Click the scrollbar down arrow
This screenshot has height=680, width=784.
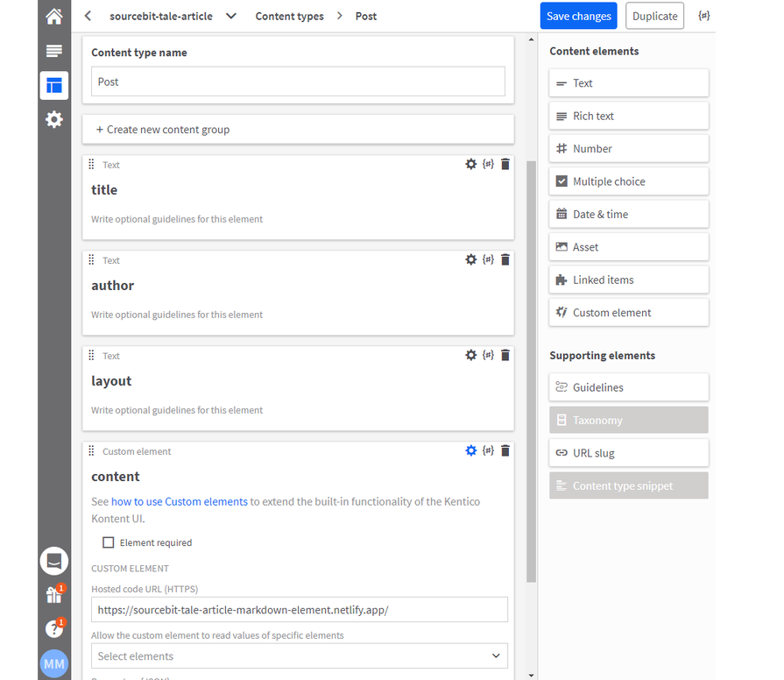(x=531, y=676)
